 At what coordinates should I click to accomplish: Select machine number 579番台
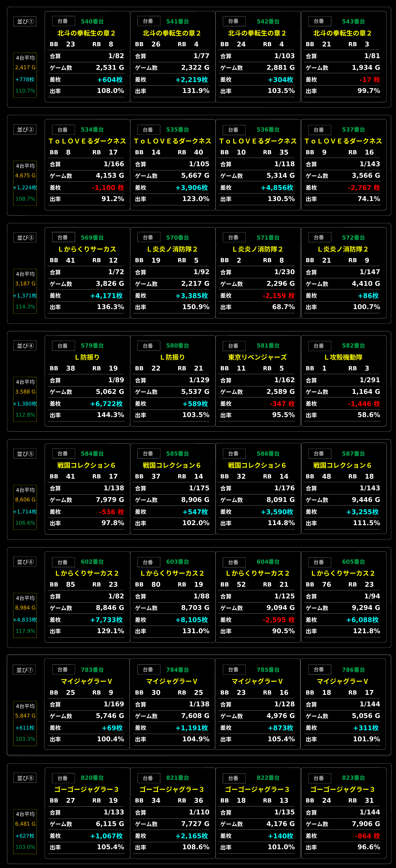(x=92, y=346)
